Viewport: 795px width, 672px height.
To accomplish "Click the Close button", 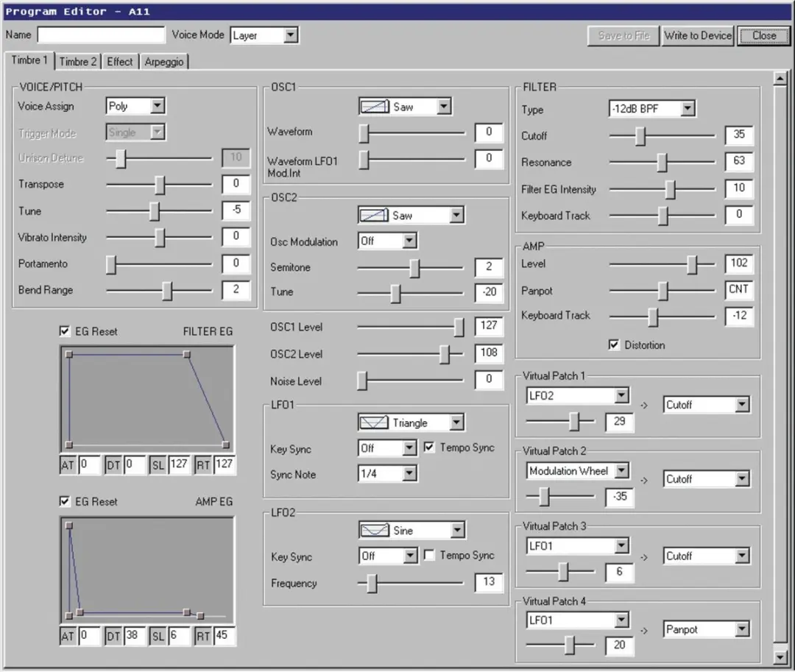I will point(764,35).
